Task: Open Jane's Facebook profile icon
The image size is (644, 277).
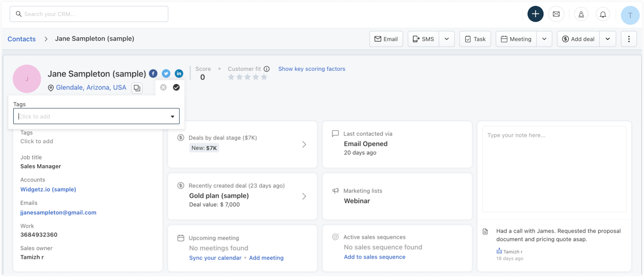Action: tap(153, 73)
